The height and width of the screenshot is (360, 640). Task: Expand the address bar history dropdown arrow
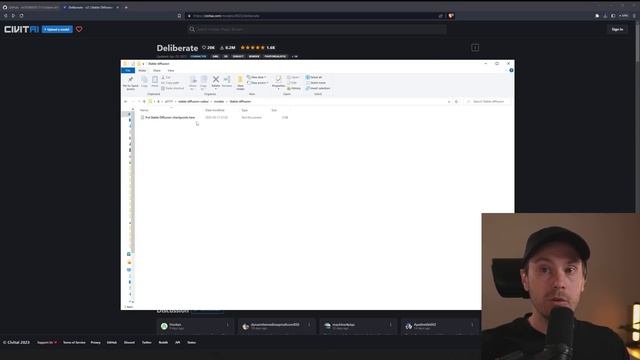point(449,101)
